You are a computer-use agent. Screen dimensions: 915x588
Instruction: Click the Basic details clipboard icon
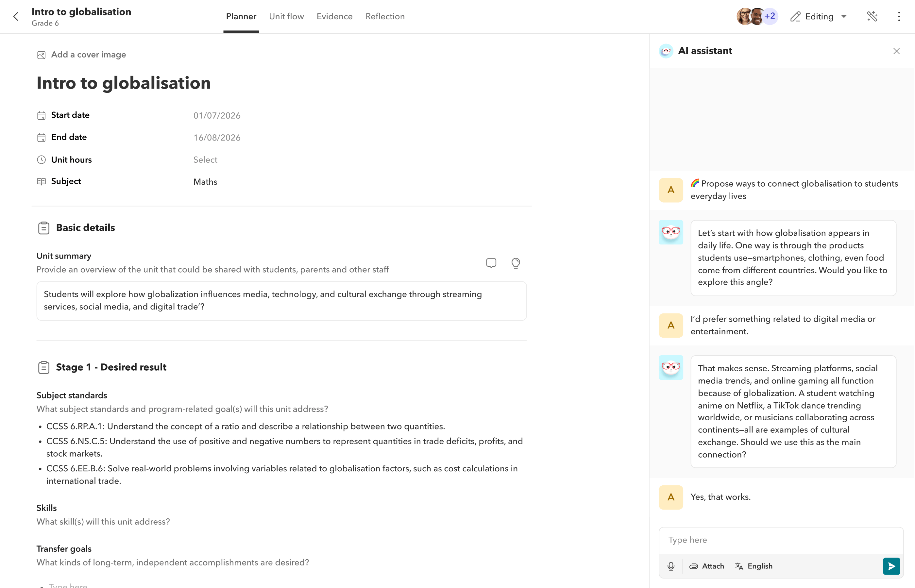(43, 227)
